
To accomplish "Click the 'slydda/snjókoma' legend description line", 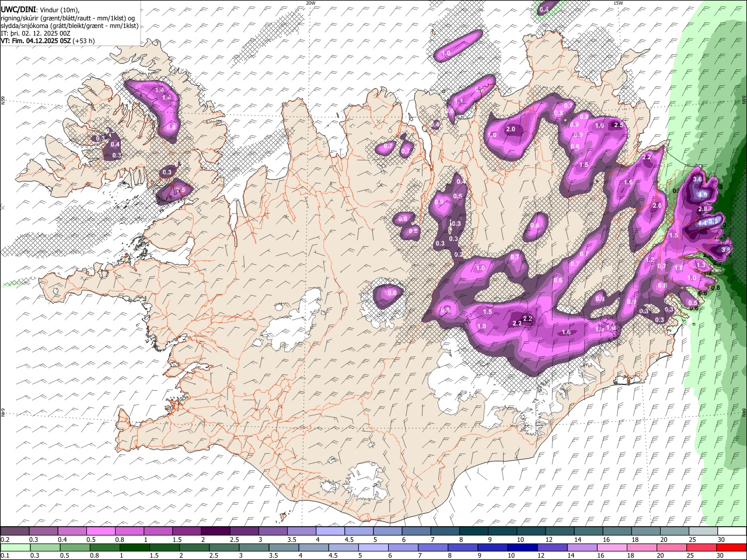I will point(69,26).
